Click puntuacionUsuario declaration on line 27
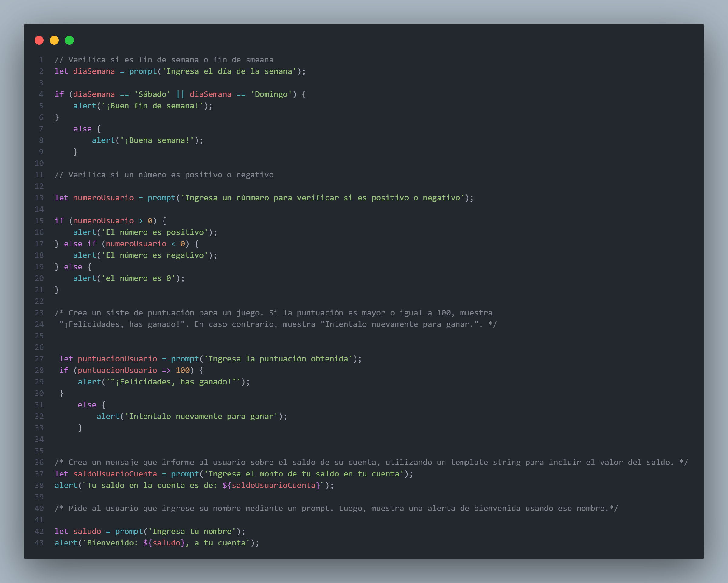This screenshot has height=583, width=728. click(117, 359)
